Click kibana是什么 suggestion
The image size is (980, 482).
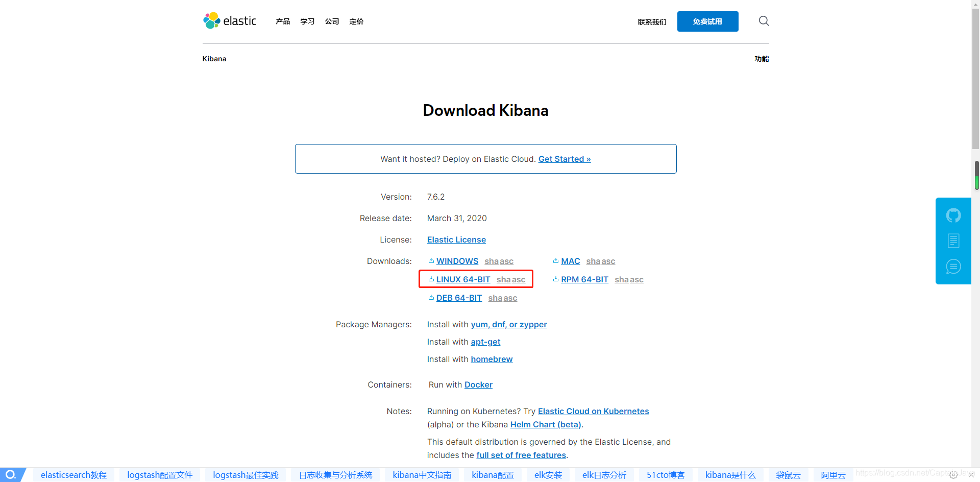[730, 475]
